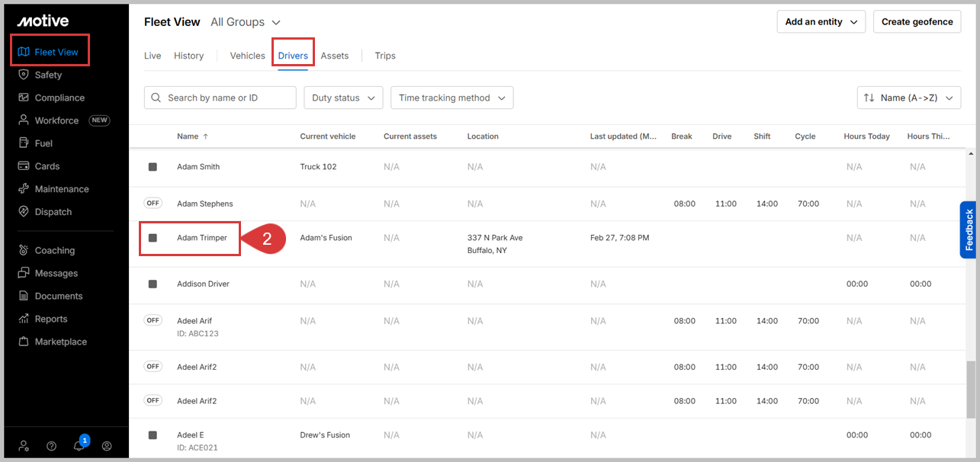Click Adam's Fusion vehicle cell
This screenshot has height=462, width=980.
pos(326,238)
